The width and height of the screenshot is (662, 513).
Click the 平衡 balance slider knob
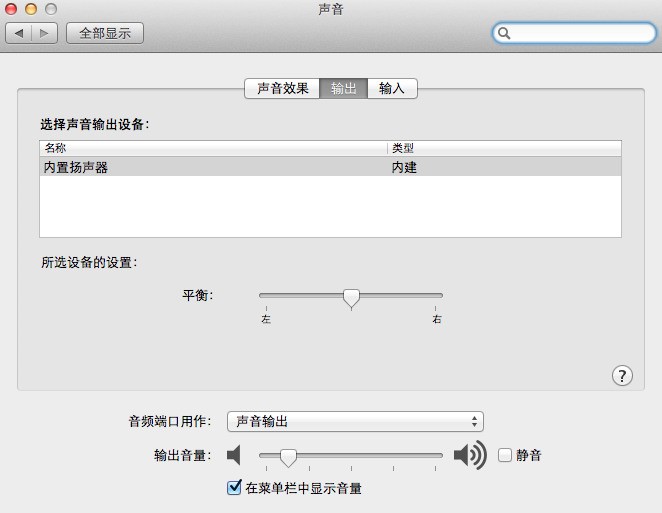pyautogui.click(x=351, y=299)
